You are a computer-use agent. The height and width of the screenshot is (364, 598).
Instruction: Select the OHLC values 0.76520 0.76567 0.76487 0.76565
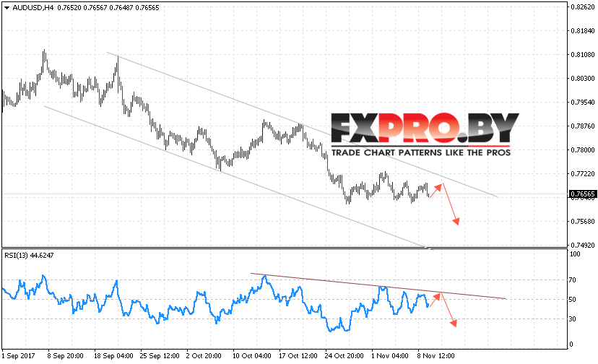[x=108, y=8]
